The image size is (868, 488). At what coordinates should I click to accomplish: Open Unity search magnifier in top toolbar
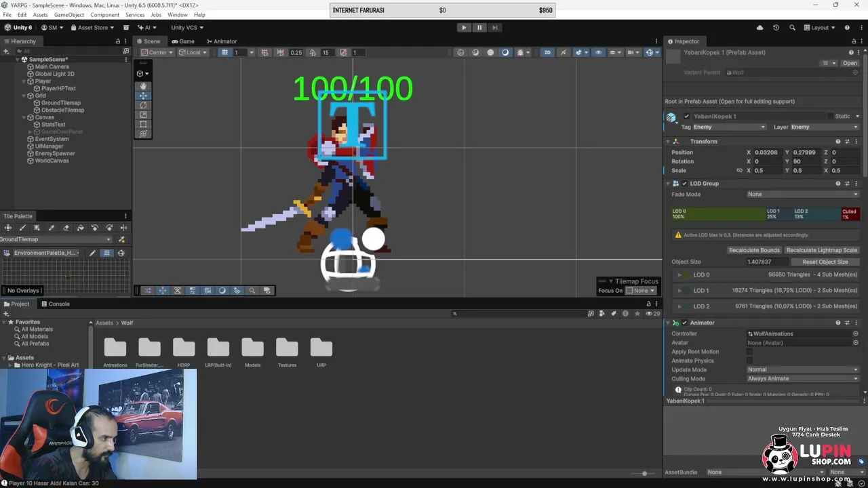point(792,28)
